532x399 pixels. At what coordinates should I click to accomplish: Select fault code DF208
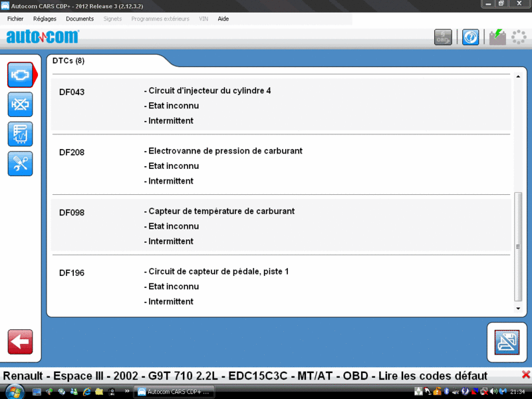click(72, 152)
